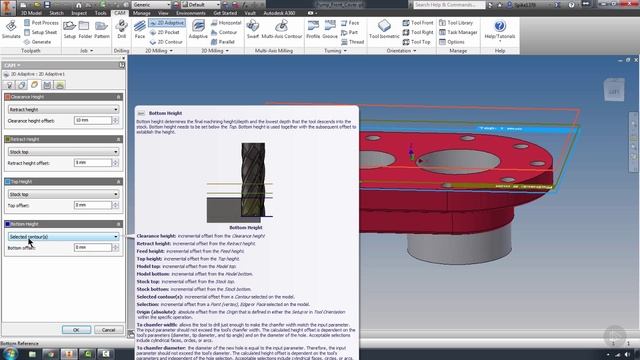Open the Top Height reference dropdown
This screenshot has width=640, height=360.
tap(63, 194)
